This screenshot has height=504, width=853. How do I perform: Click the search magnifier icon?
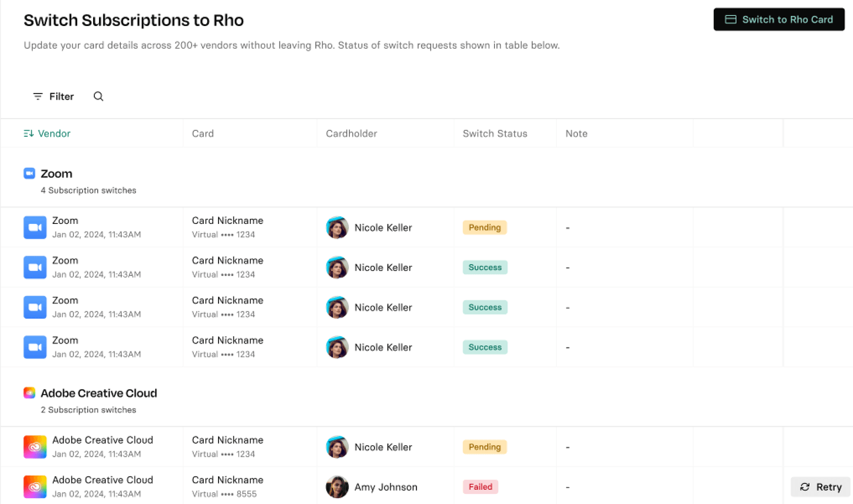coord(98,97)
